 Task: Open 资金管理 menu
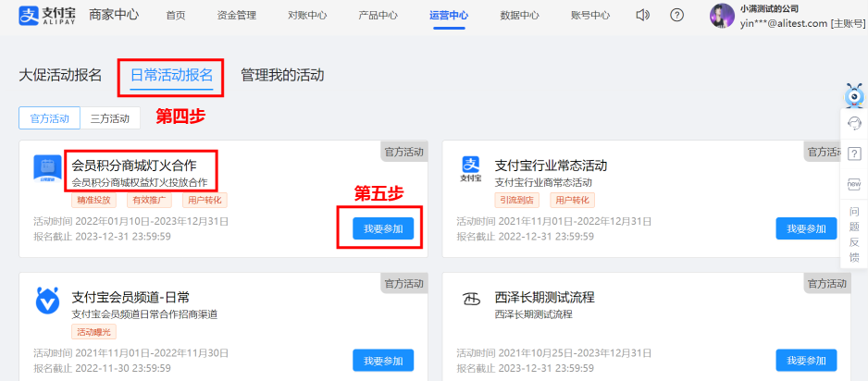tap(236, 16)
